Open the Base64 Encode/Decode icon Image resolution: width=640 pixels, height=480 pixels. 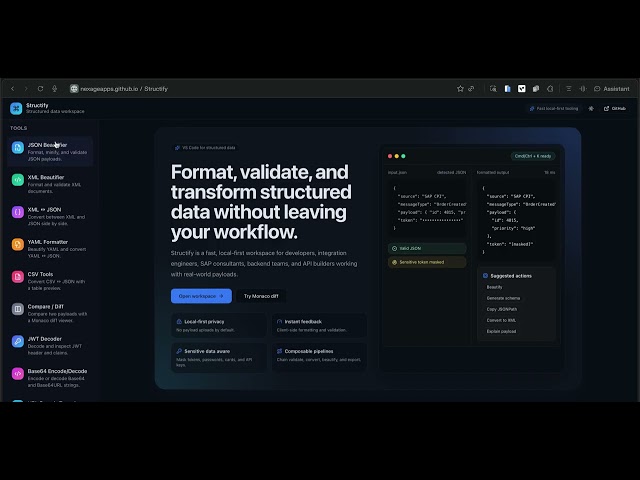tap(18, 373)
